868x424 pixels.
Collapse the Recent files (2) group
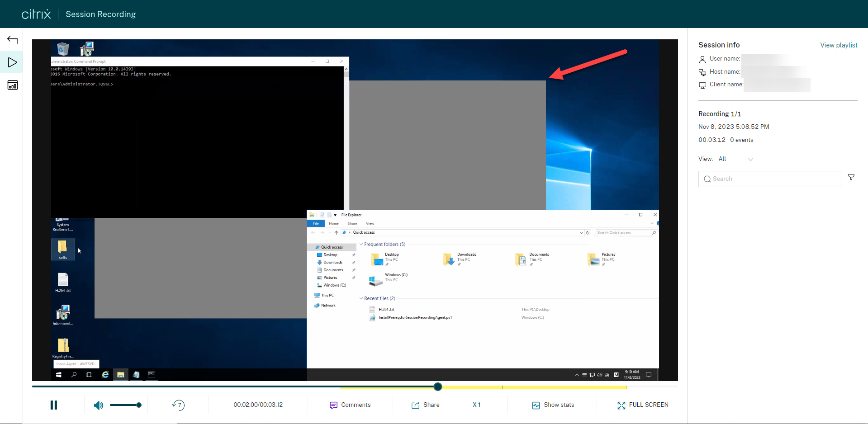tap(361, 299)
